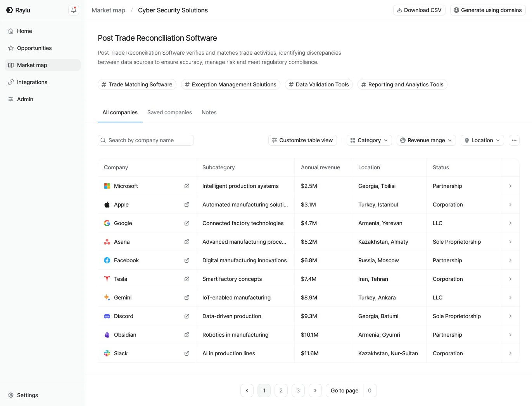The height and width of the screenshot is (406, 532).
Task: Open Tesla's external link icon
Action: click(x=187, y=279)
